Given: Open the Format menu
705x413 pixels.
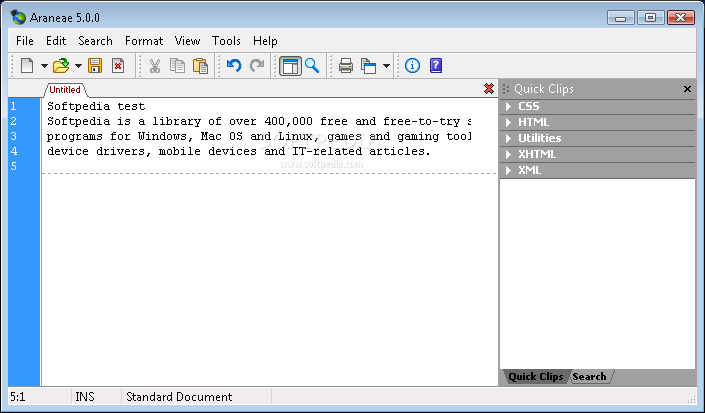Looking at the screenshot, I should click(144, 41).
